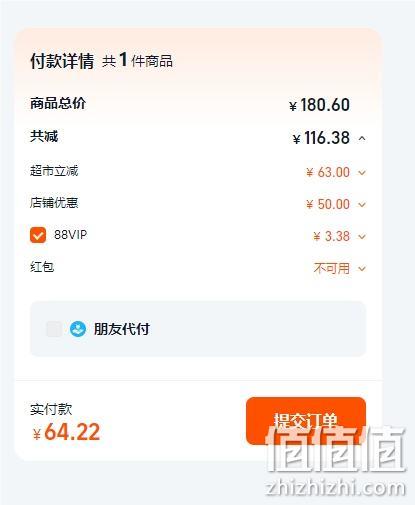
Task: Click the 朋友代付 label text
Action: tap(122, 329)
